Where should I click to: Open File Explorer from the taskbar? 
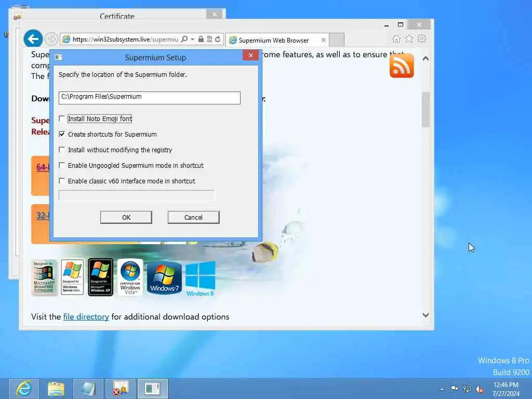(x=56, y=389)
